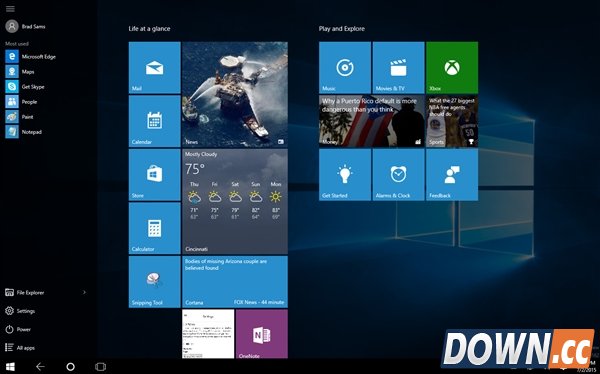Open the Get Started tile

pyautogui.click(x=345, y=175)
